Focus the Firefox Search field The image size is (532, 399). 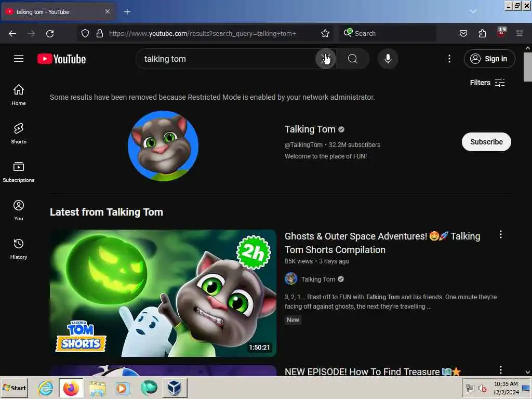[387, 33]
